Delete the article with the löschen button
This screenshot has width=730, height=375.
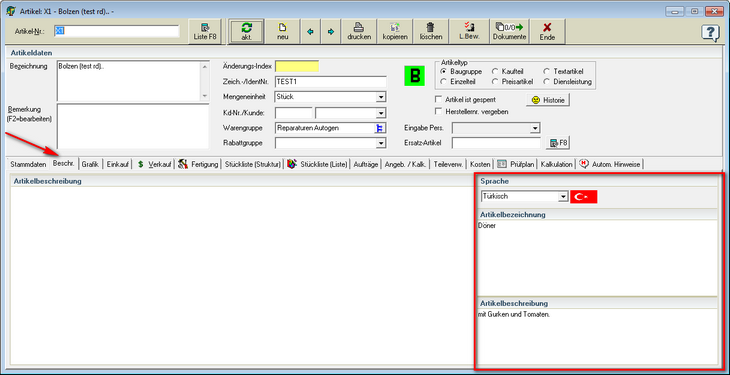[x=431, y=32]
